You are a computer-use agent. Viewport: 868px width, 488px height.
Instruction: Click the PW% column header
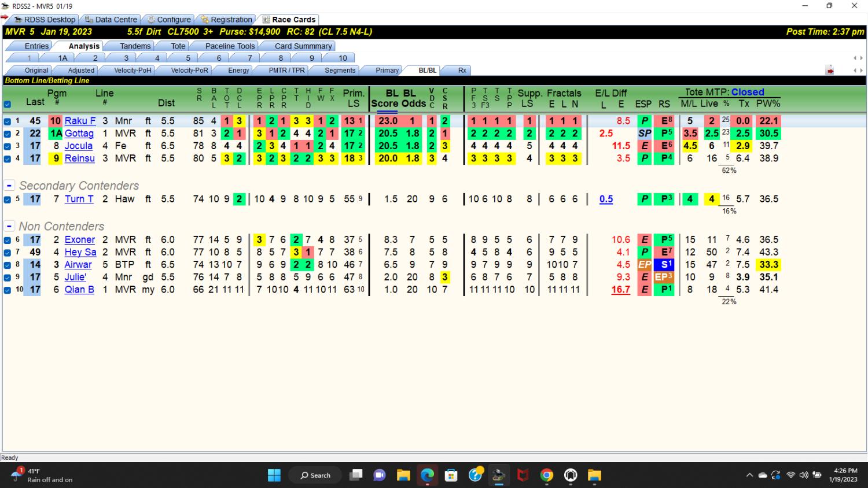(x=768, y=103)
